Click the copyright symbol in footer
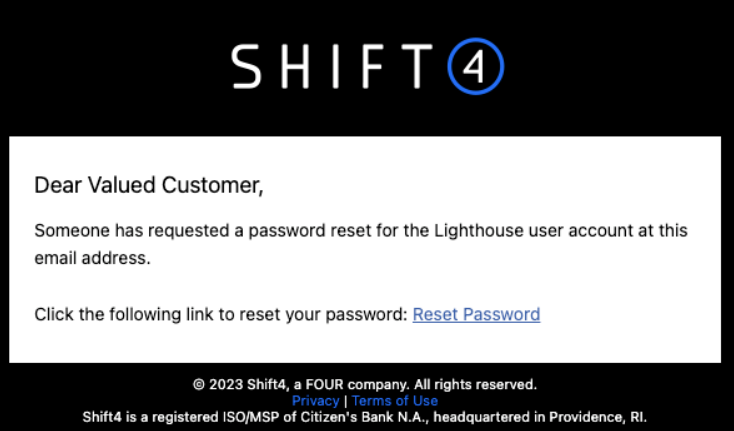Viewport: 734px width, 431px height. (x=199, y=384)
